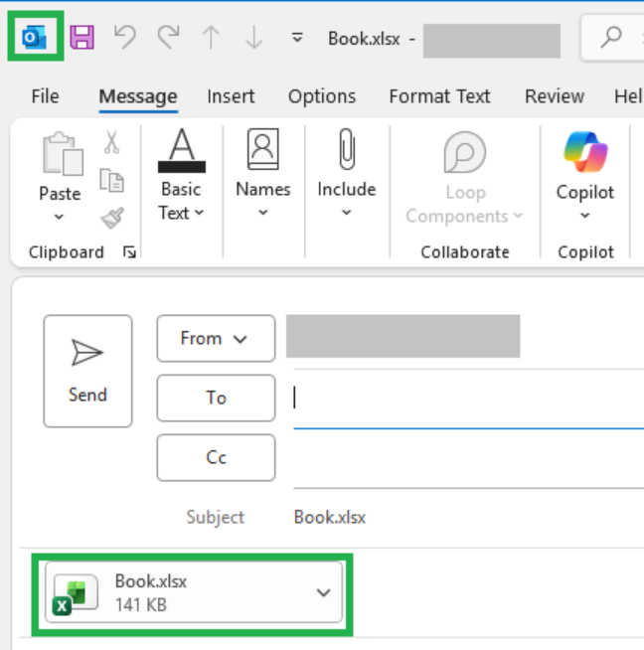Open the Help tab
This screenshot has height=650, width=644.
(x=629, y=96)
